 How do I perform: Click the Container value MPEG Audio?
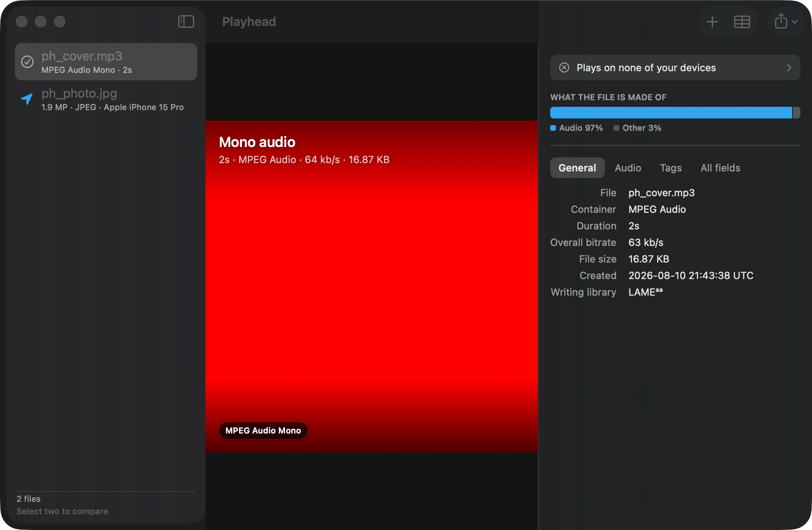coord(657,209)
